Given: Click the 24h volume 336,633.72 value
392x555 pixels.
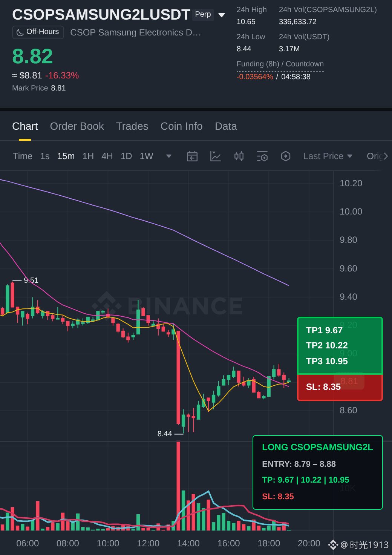Looking at the screenshot, I should [298, 22].
